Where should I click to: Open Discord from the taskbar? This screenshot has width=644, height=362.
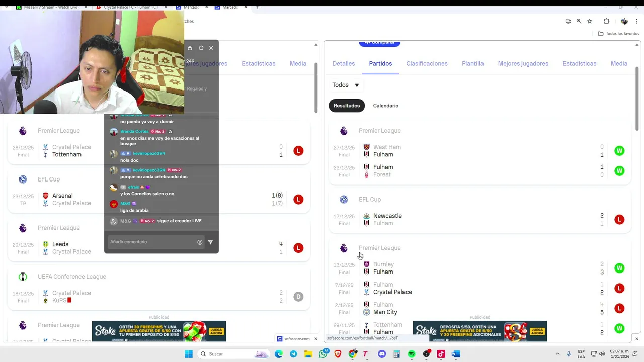tap(382, 354)
